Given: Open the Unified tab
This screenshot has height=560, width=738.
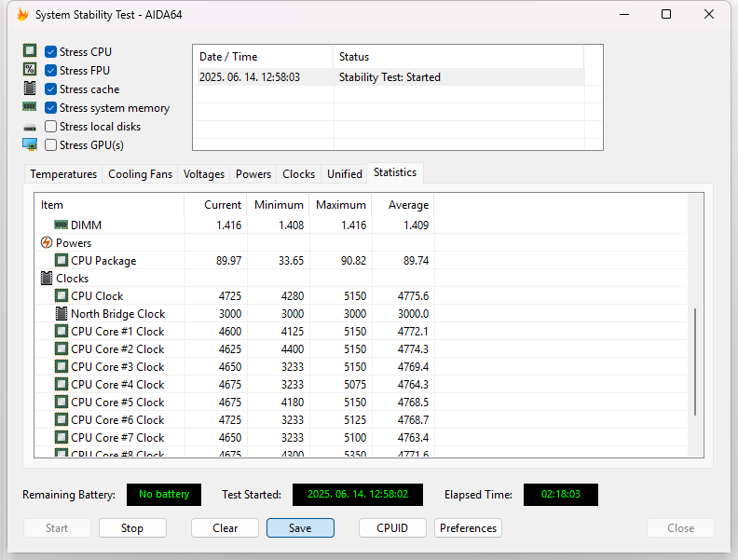Looking at the screenshot, I should pos(345,174).
